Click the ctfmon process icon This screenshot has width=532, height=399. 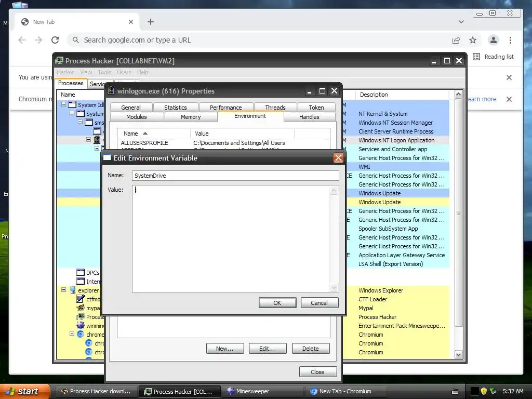(81, 299)
